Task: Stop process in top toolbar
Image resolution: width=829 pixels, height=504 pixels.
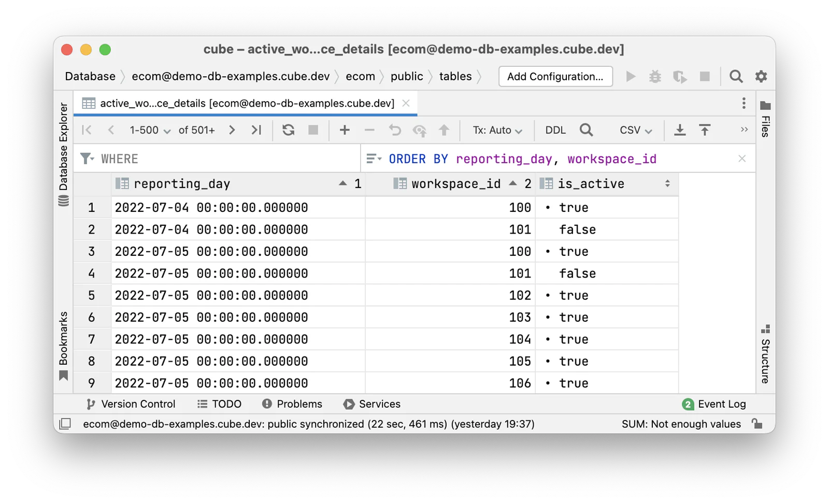Action: [x=705, y=77]
